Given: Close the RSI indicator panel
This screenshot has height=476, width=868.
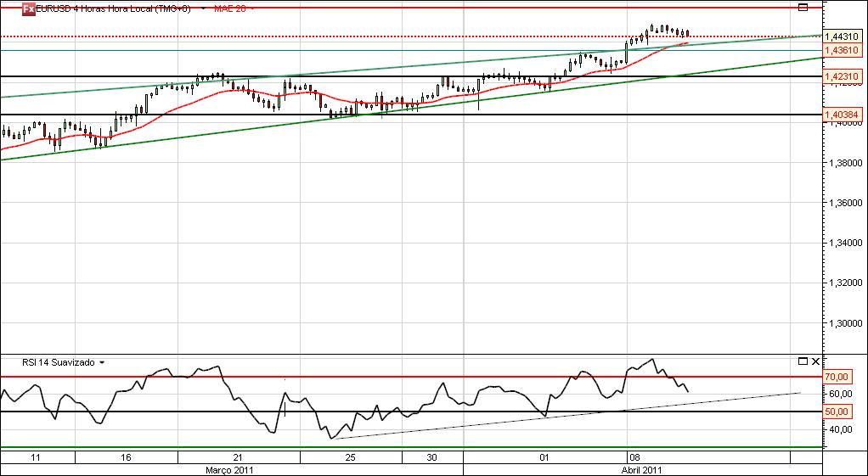Looking at the screenshot, I should pos(815,361).
